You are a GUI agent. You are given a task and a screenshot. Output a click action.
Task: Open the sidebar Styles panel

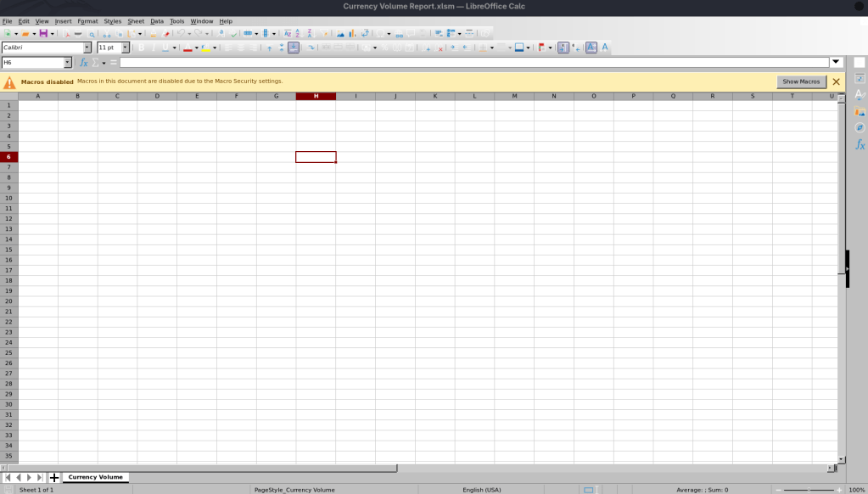[860, 95]
